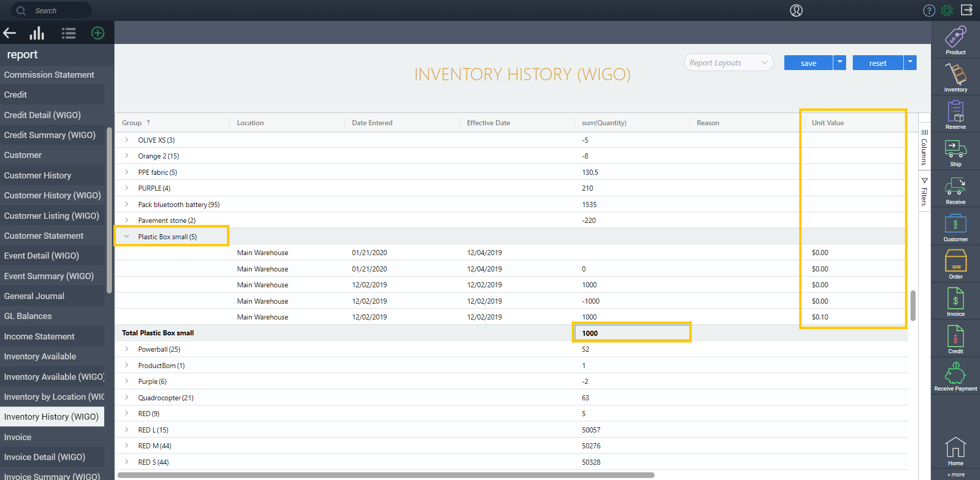Expand the OLIVE XS group
The height and width of the screenshot is (480, 980).
[x=127, y=140]
